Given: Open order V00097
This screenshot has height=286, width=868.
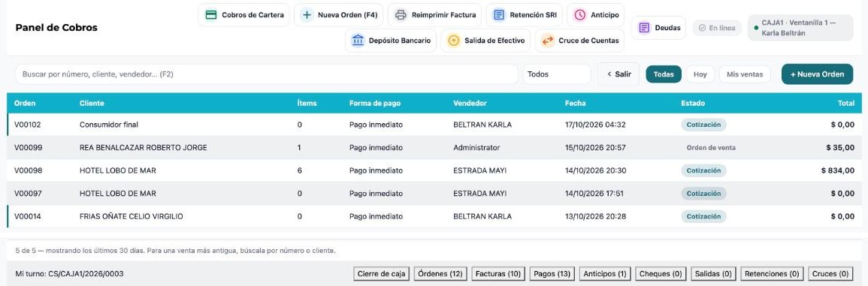Looking at the screenshot, I should tap(434, 194).
